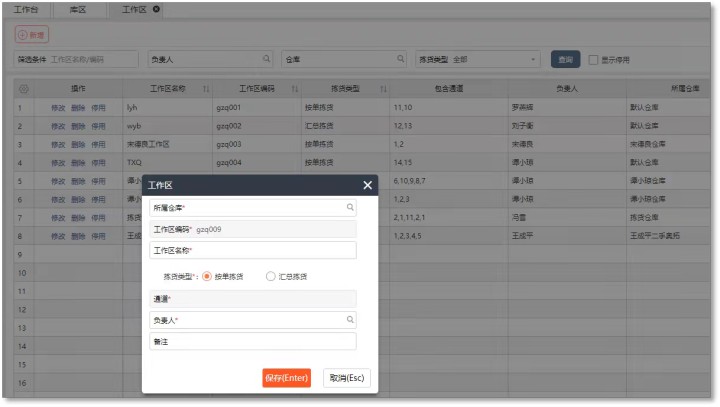720x407 pixels.
Task: Close the 工作区 tab using its x icon
Action: click(x=156, y=9)
